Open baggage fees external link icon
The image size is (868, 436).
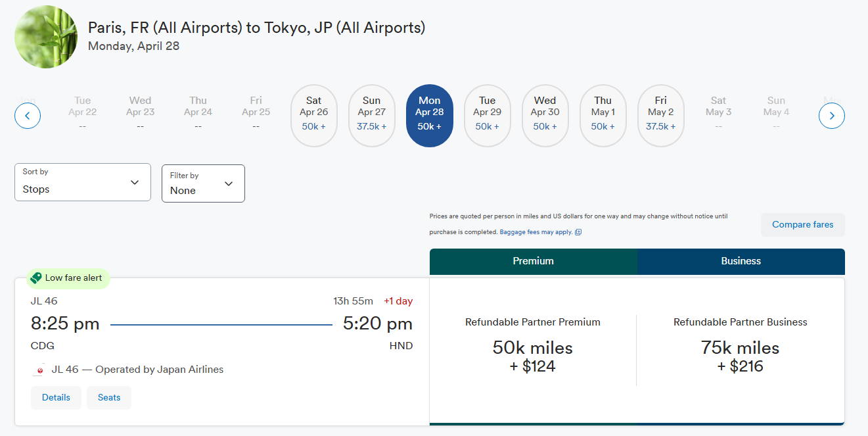point(578,232)
